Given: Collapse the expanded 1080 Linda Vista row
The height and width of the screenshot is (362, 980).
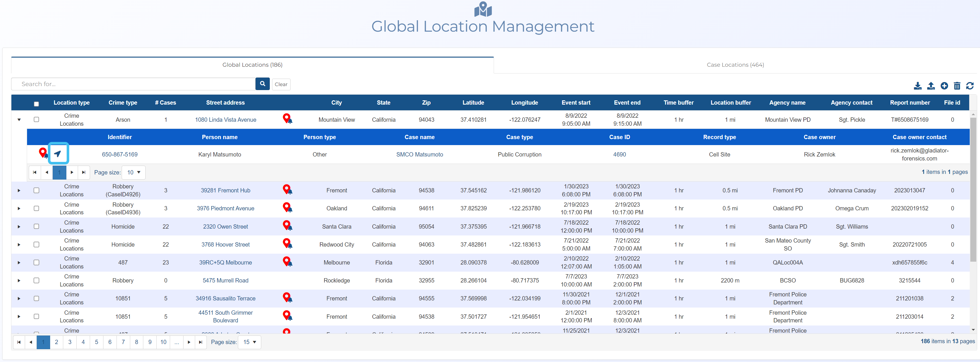Looking at the screenshot, I should pyautogui.click(x=19, y=119).
